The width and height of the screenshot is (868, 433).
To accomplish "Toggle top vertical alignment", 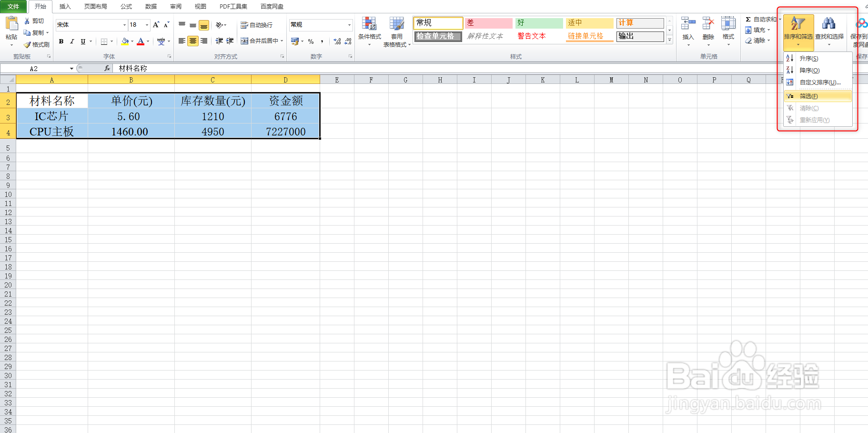I will [182, 25].
